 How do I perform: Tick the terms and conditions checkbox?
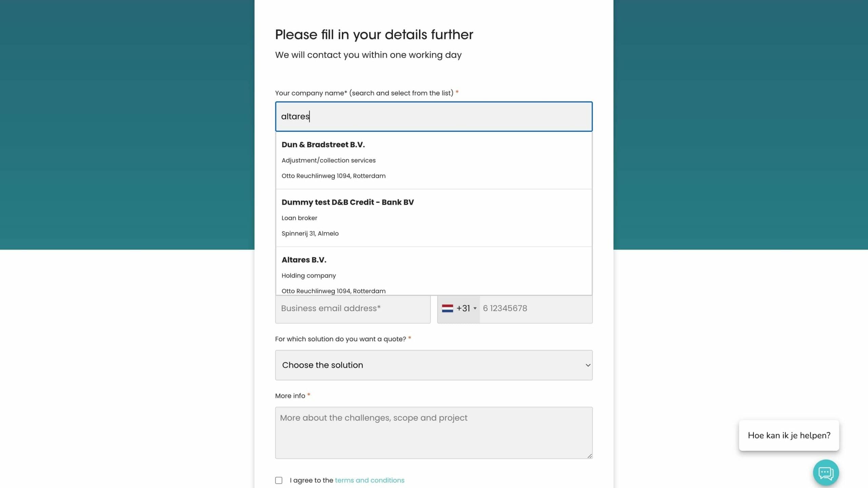279,480
